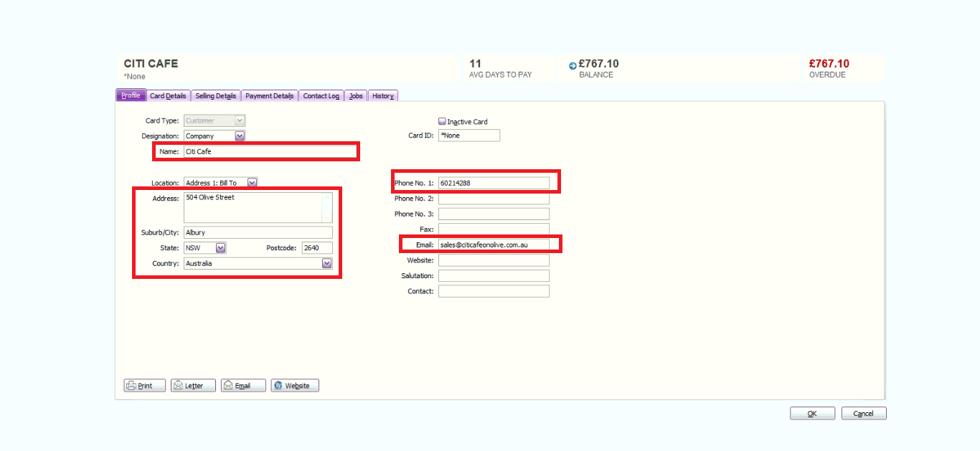The width and height of the screenshot is (980, 451).
Task: Click the Phone No. 2 field
Action: click(x=494, y=199)
